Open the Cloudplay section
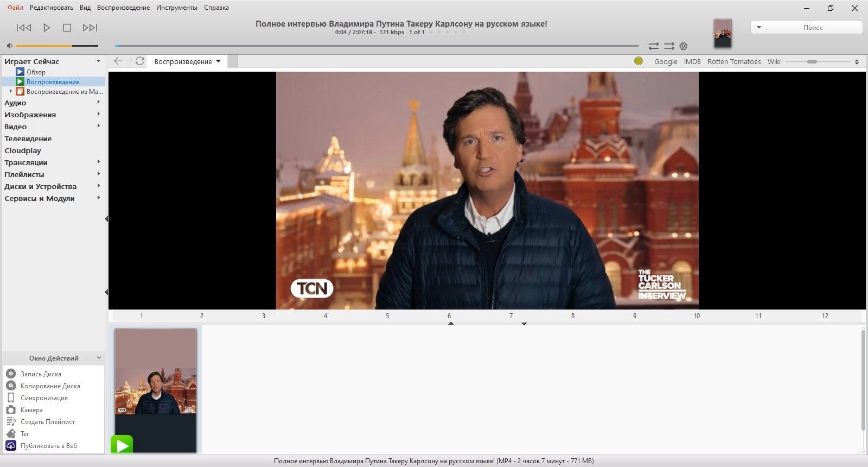 [x=23, y=150]
